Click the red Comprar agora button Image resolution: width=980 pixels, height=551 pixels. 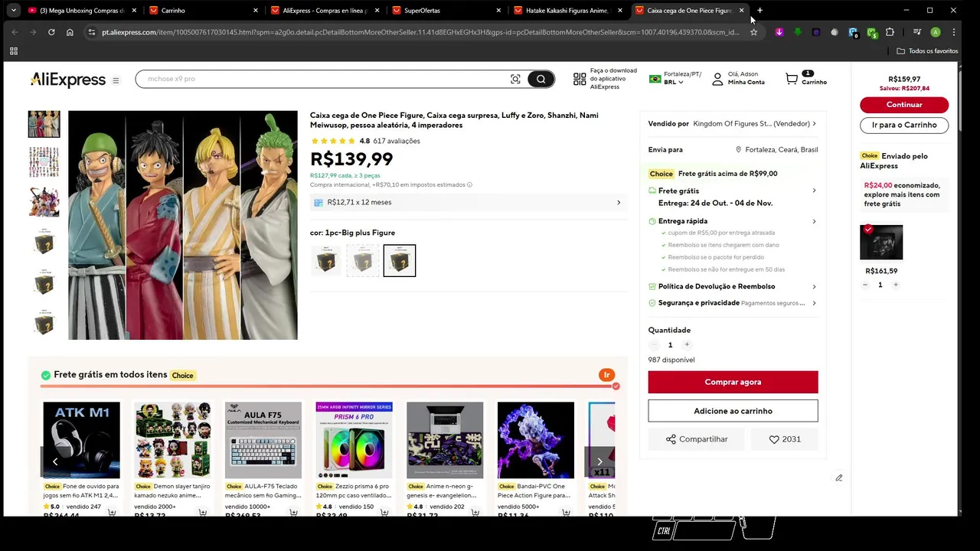click(733, 382)
